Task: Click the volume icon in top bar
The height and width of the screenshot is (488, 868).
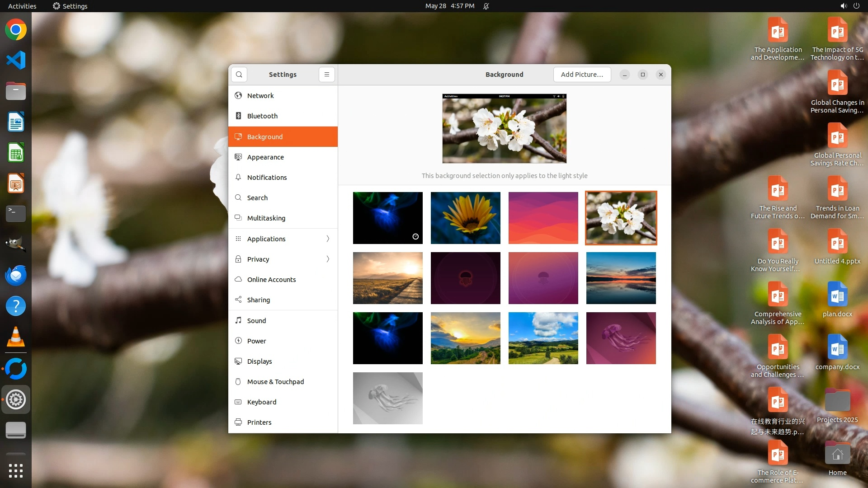Action: (x=843, y=6)
